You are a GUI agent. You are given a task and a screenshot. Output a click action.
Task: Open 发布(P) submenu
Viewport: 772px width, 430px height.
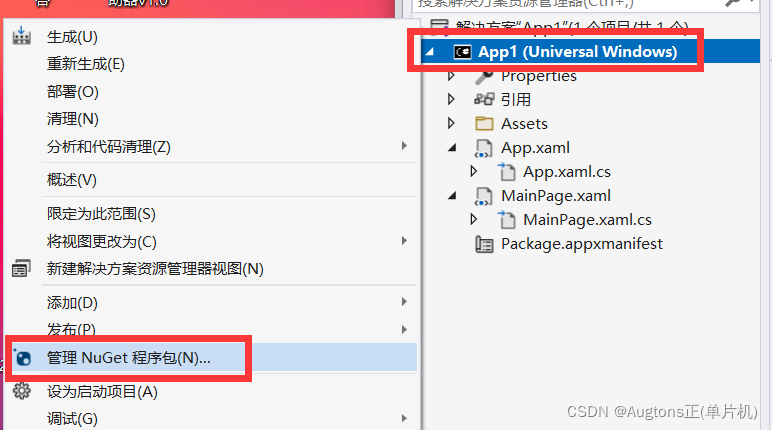point(71,329)
